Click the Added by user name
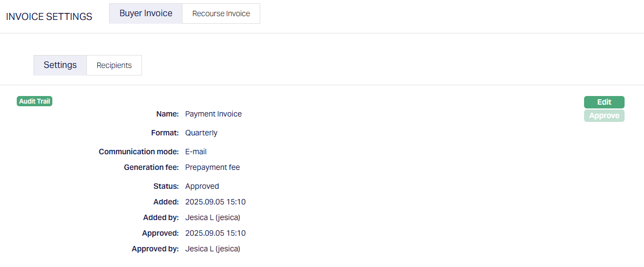This screenshot has height=267, width=644. (x=212, y=217)
